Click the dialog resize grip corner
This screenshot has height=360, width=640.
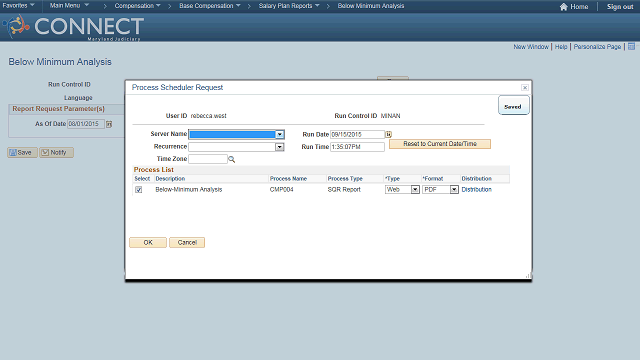coord(528,276)
